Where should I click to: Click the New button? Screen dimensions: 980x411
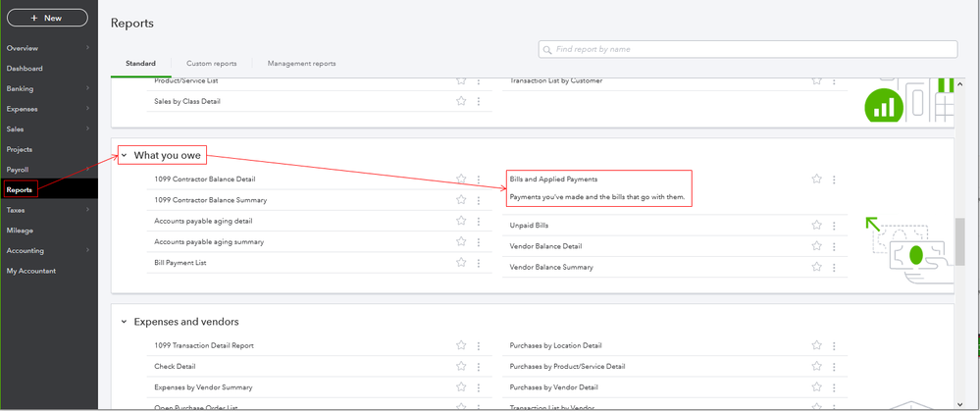click(47, 18)
